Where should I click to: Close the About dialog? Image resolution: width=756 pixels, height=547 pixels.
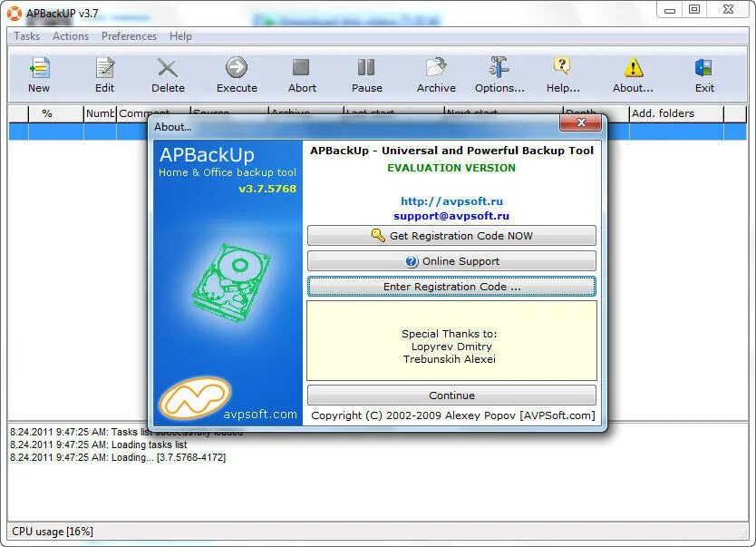[580, 123]
